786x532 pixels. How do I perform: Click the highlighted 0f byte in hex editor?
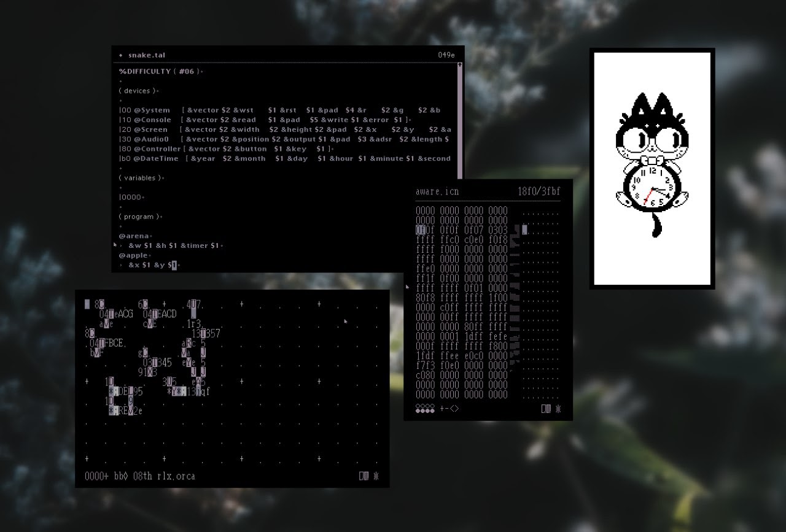coord(421,230)
